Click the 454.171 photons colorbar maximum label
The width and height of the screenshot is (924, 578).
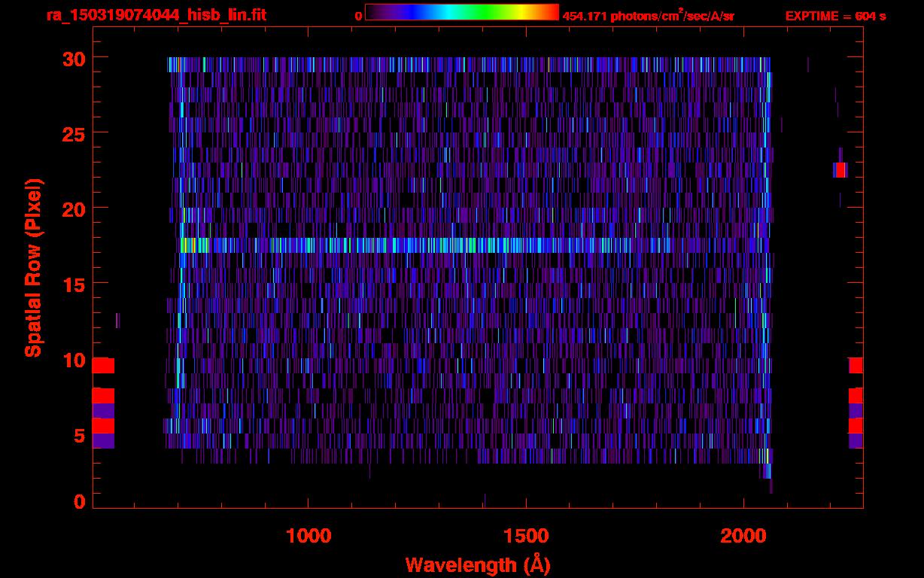coord(648,16)
